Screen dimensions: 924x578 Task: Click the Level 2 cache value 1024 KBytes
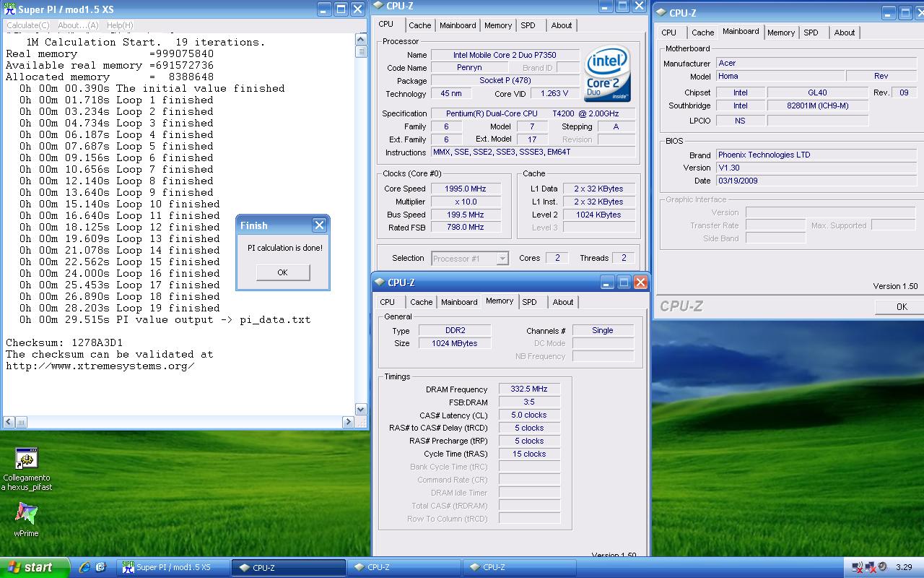point(598,215)
